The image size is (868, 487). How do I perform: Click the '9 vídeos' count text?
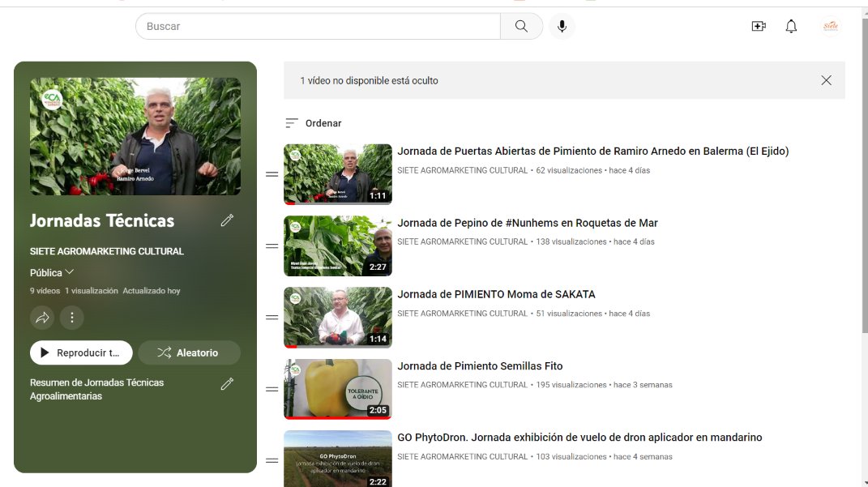coord(45,291)
